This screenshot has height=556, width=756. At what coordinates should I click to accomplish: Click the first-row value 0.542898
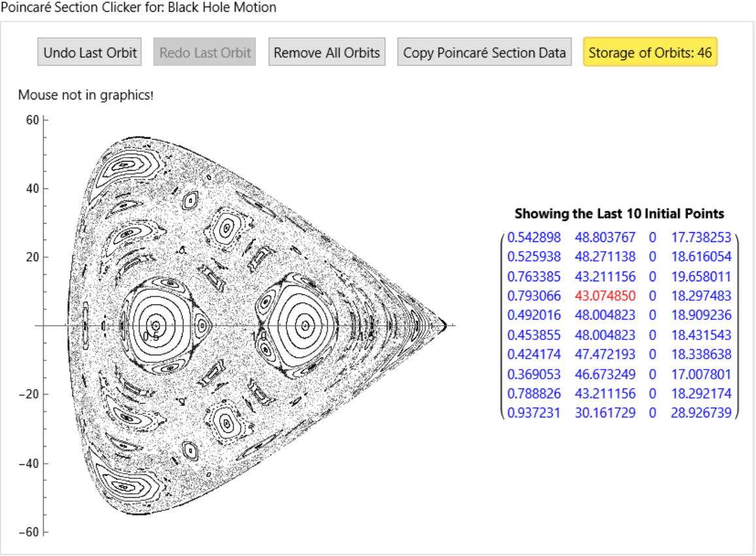click(x=534, y=237)
